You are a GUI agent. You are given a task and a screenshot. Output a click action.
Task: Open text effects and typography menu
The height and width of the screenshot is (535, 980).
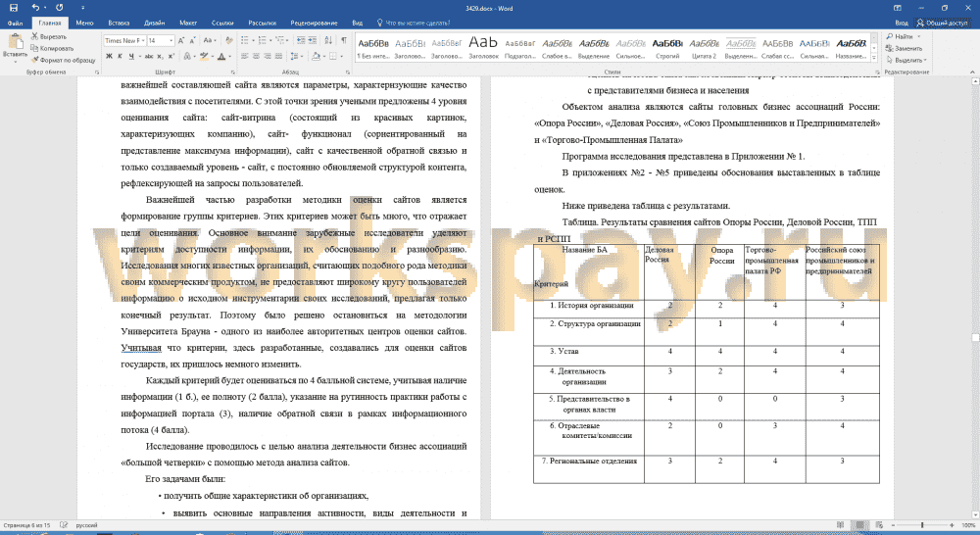(x=188, y=56)
